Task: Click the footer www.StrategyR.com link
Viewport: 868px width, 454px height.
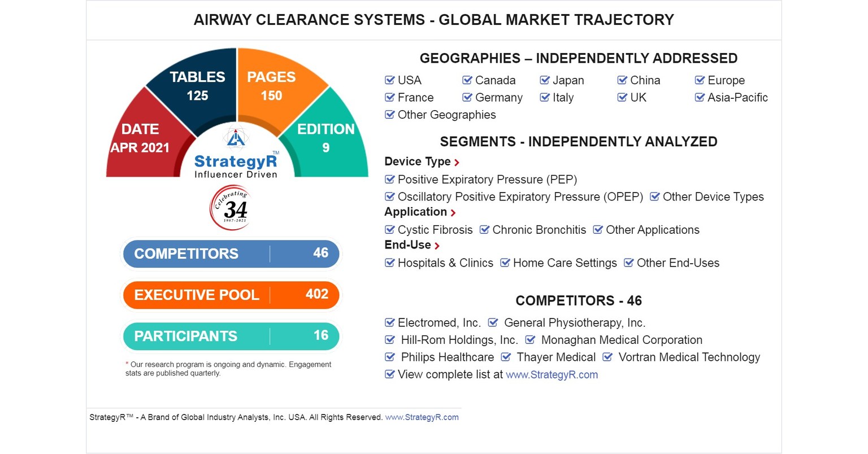Action: coord(422,417)
